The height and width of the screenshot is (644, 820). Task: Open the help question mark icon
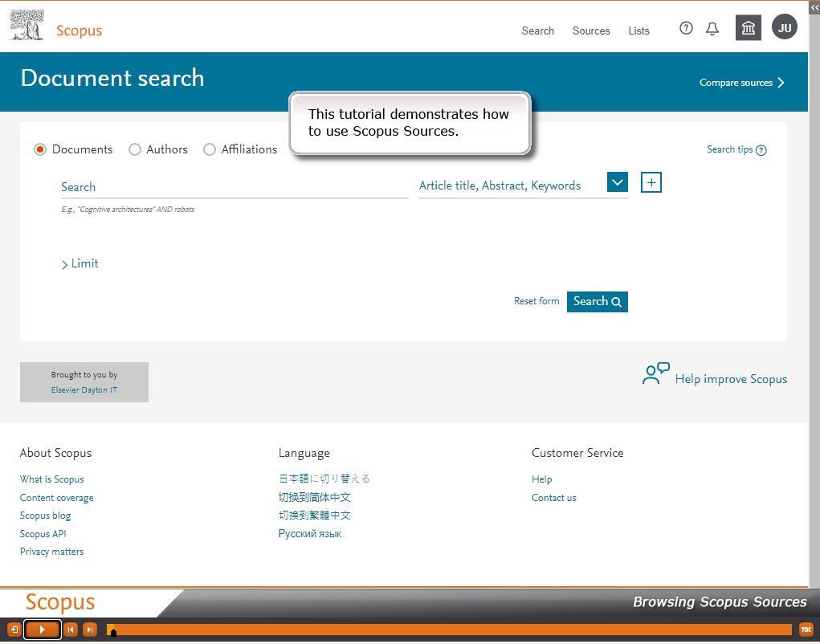click(x=686, y=28)
